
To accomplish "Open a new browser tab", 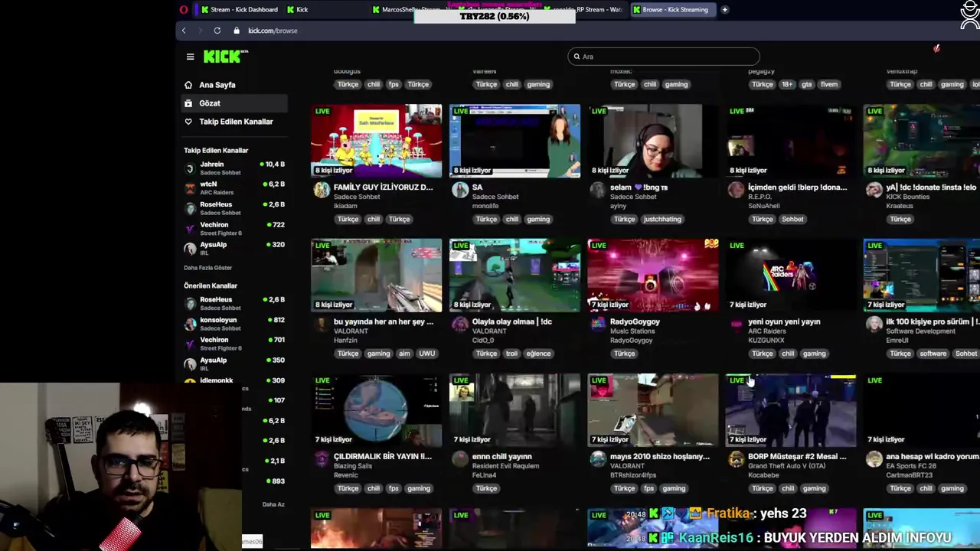I will point(724,10).
